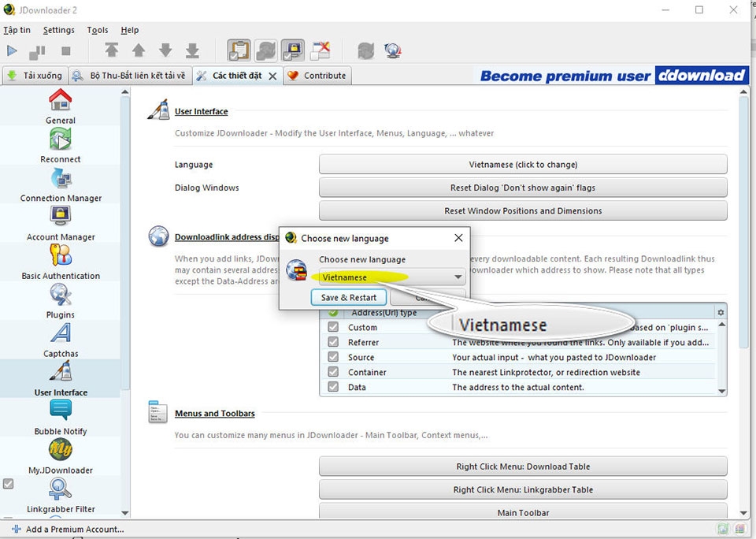The image size is (756, 539).
Task: Click the Main Toolbar button
Action: [x=523, y=512]
